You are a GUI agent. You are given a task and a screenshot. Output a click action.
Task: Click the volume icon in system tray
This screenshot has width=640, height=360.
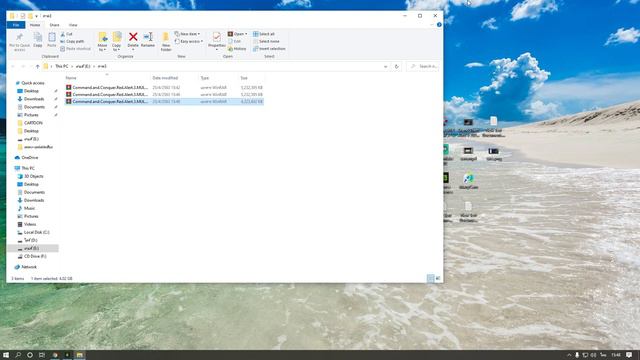(593, 355)
